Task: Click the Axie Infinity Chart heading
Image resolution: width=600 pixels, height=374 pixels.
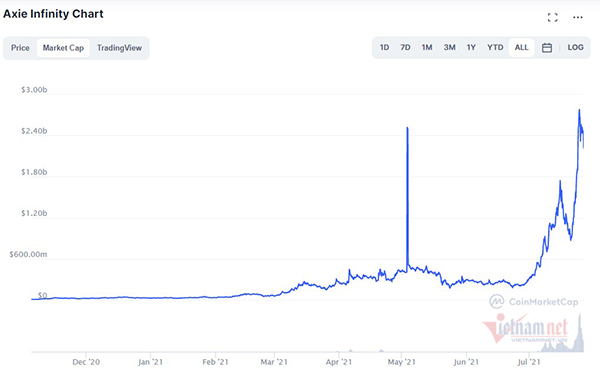Action: (x=53, y=14)
